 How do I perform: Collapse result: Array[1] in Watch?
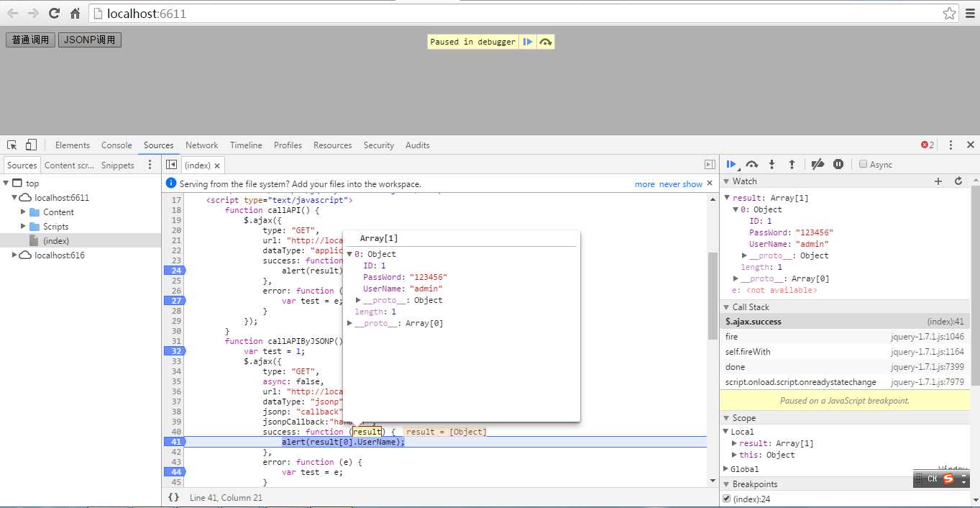(727, 198)
